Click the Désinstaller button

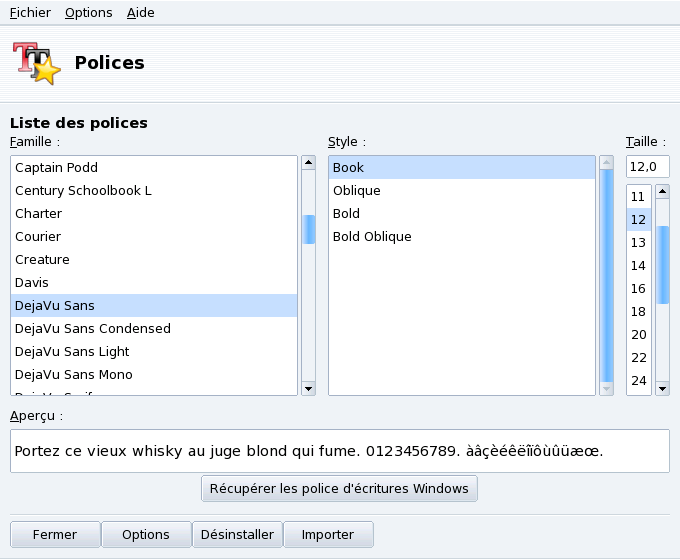click(x=237, y=535)
